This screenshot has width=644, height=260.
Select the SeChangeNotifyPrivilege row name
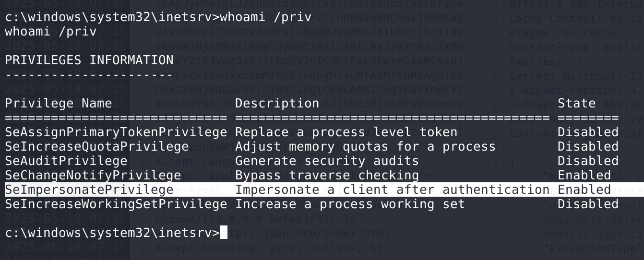(93, 176)
